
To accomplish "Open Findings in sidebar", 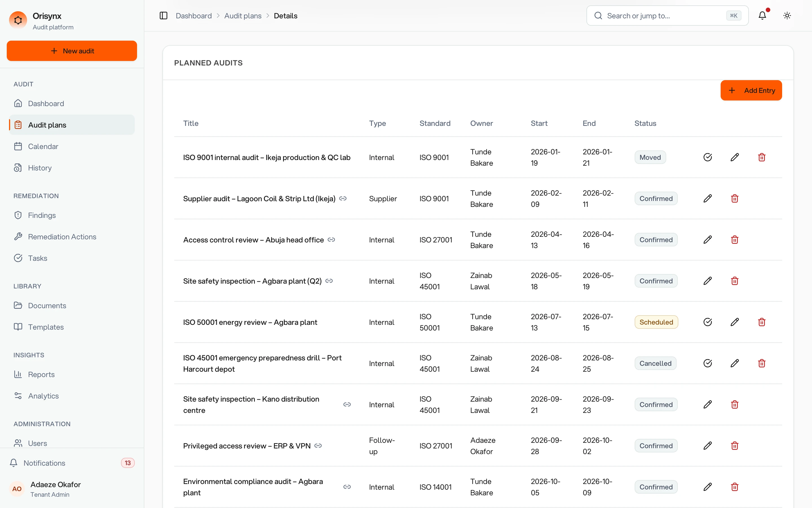I will (x=72, y=215).
